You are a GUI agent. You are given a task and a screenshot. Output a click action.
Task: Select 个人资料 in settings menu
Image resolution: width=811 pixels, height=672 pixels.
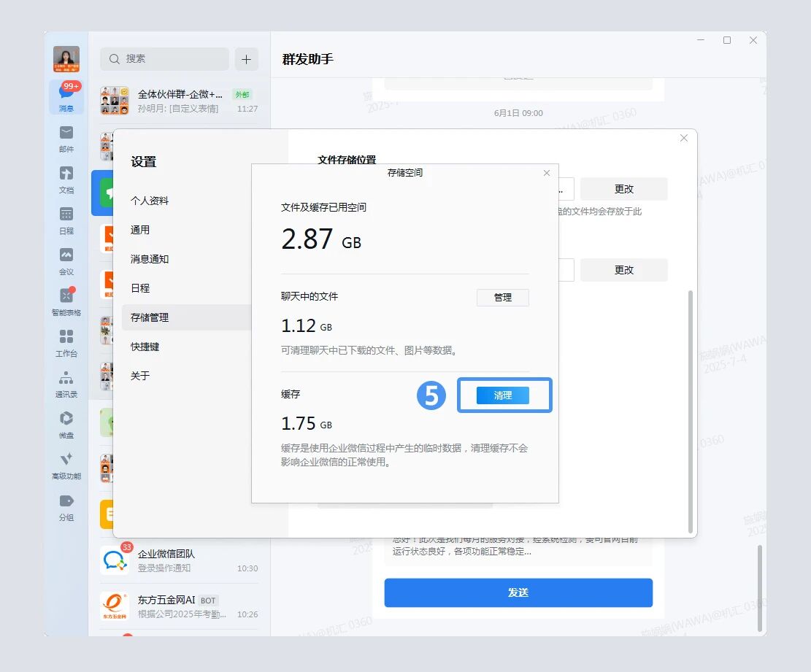coord(150,201)
